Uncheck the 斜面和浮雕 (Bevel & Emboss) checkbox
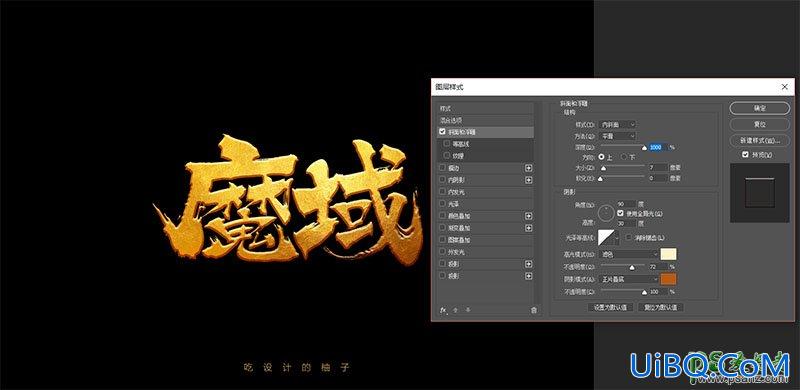The width and height of the screenshot is (800, 390). tap(442, 132)
